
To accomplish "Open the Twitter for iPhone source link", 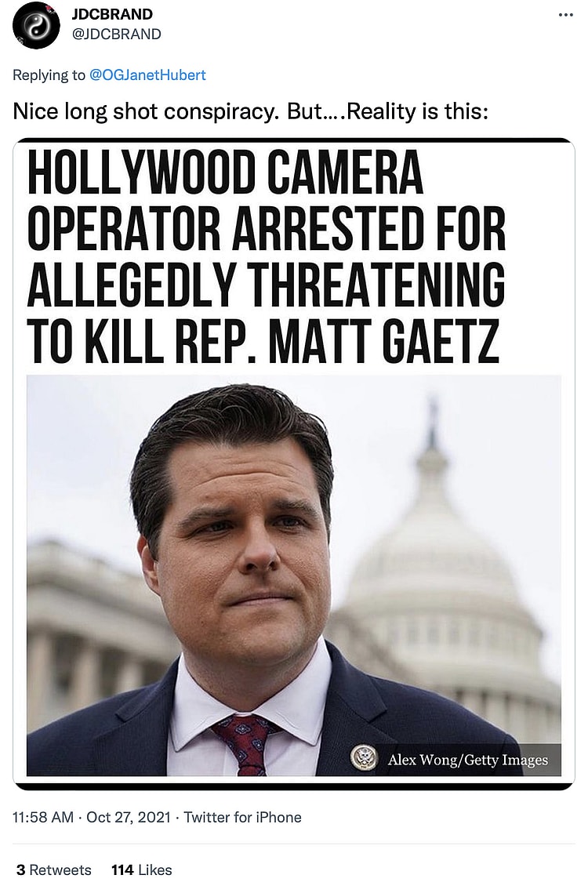I will (243, 817).
